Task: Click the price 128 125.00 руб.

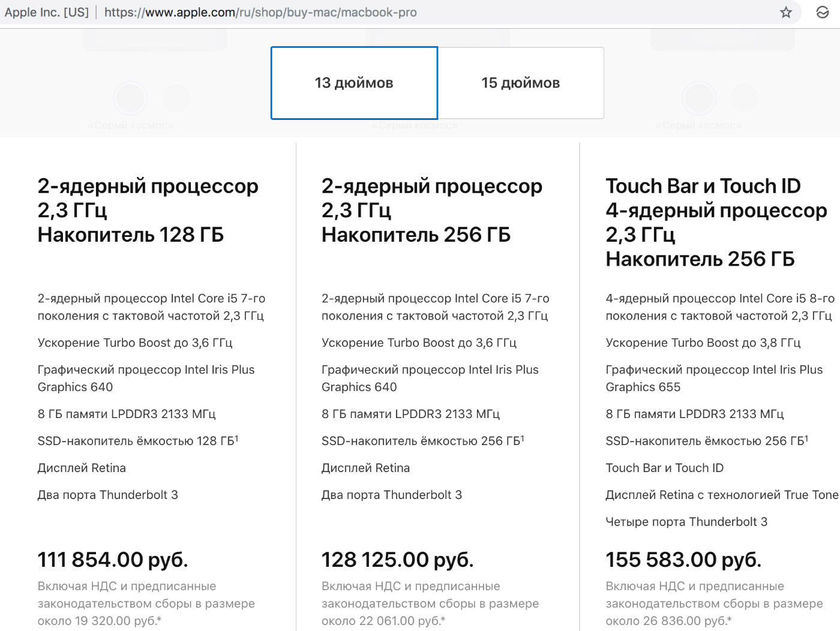Action: click(398, 560)
